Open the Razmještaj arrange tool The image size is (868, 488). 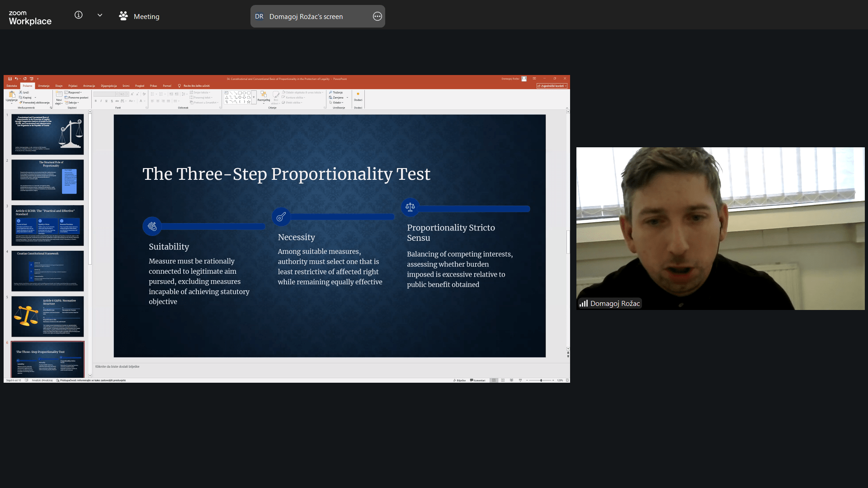click(264, 96)
